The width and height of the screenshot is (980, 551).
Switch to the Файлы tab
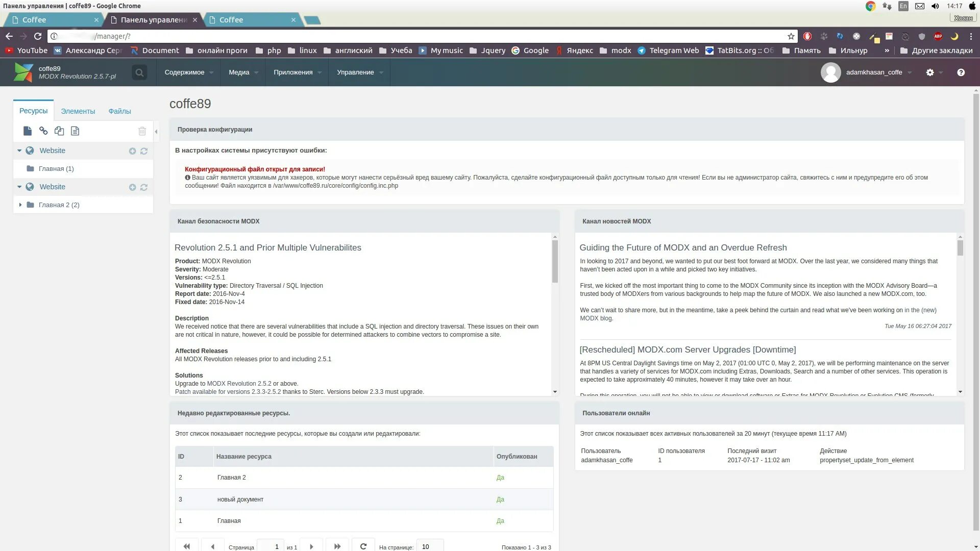(119, 111)
